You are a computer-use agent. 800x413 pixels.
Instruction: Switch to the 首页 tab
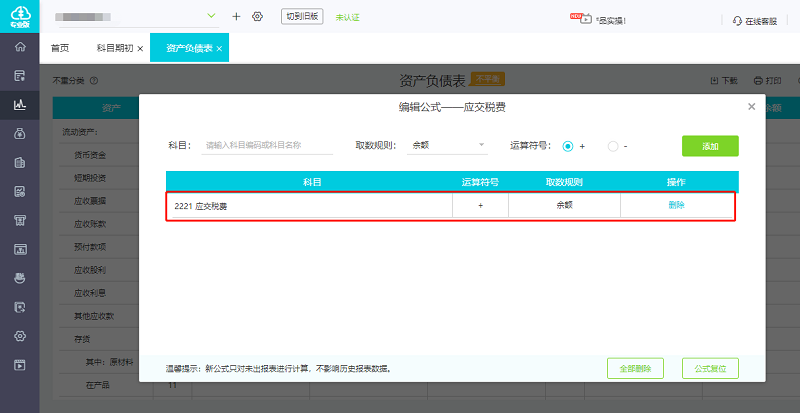pos(60,48)
